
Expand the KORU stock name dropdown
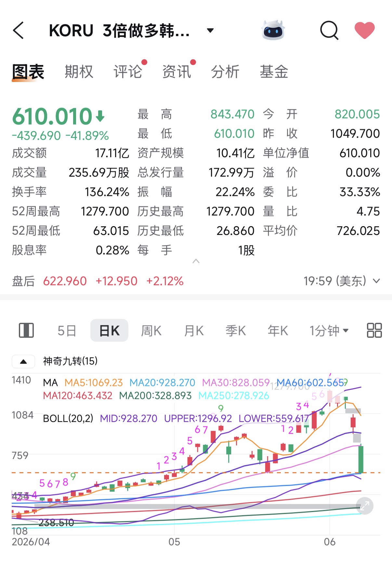[x=210, y=31]
